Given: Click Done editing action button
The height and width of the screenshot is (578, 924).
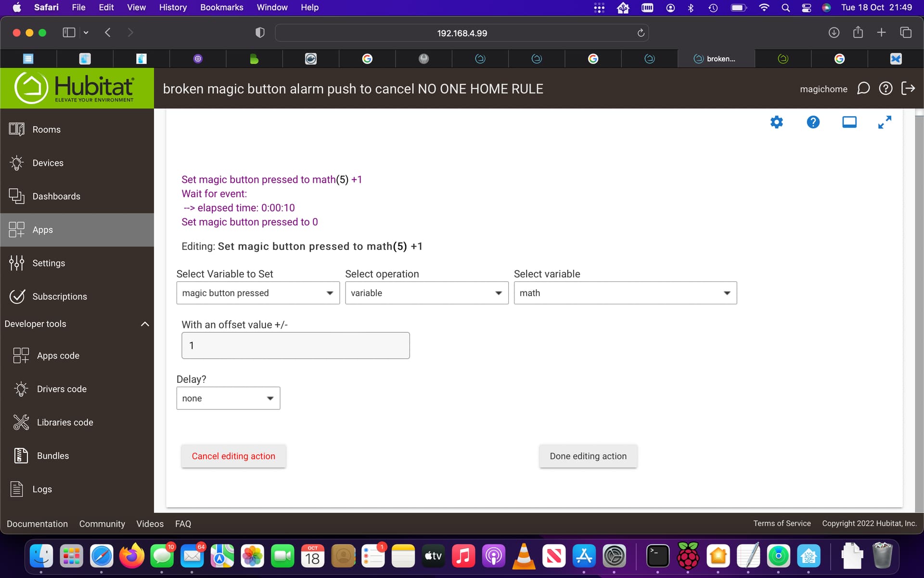Looking at the screenshot, I should [x=588, y=456].
